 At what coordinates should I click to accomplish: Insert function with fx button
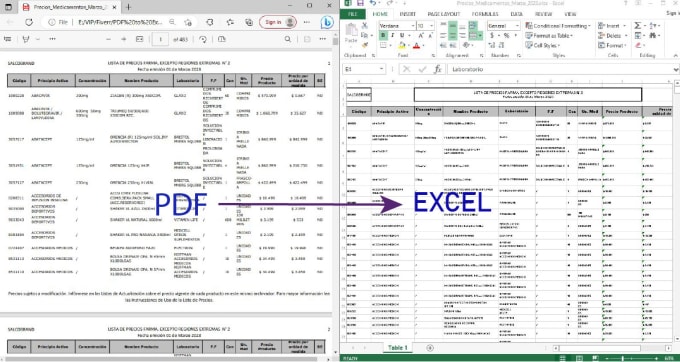pos(438,69)
